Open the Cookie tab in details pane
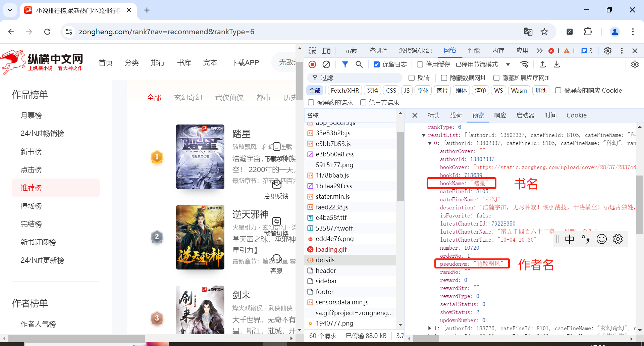 pyautogui.click(x=577, y=115)
